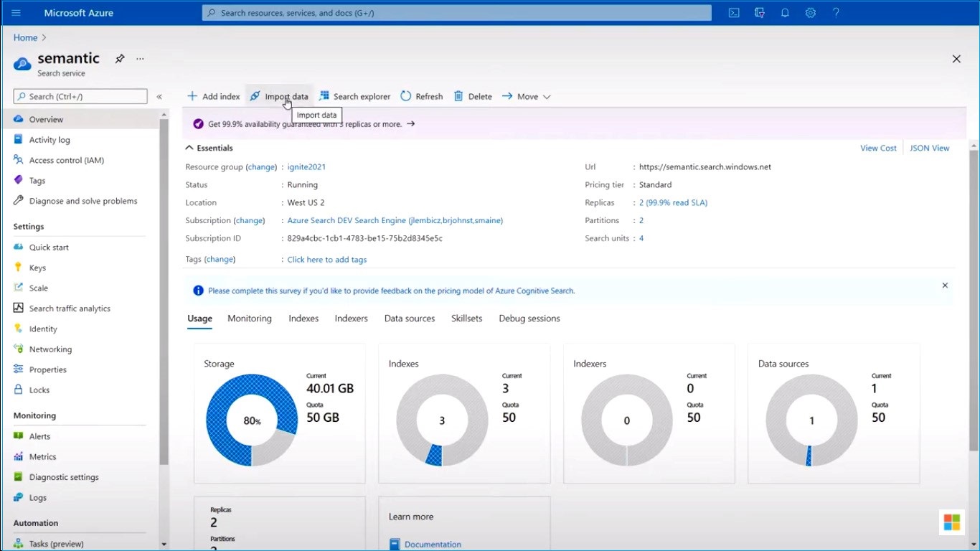Switch to the Indexers tab
The image size is (980, 551).
[352, 319]
